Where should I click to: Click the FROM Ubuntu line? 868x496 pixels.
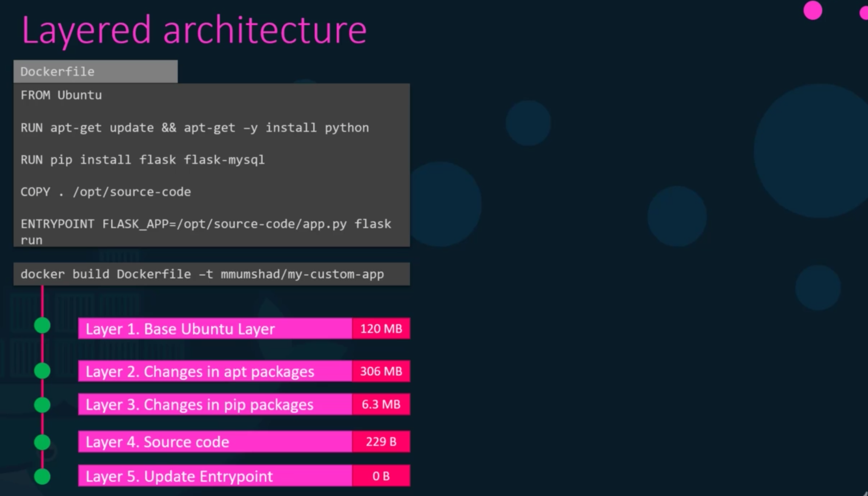(61, 95)
